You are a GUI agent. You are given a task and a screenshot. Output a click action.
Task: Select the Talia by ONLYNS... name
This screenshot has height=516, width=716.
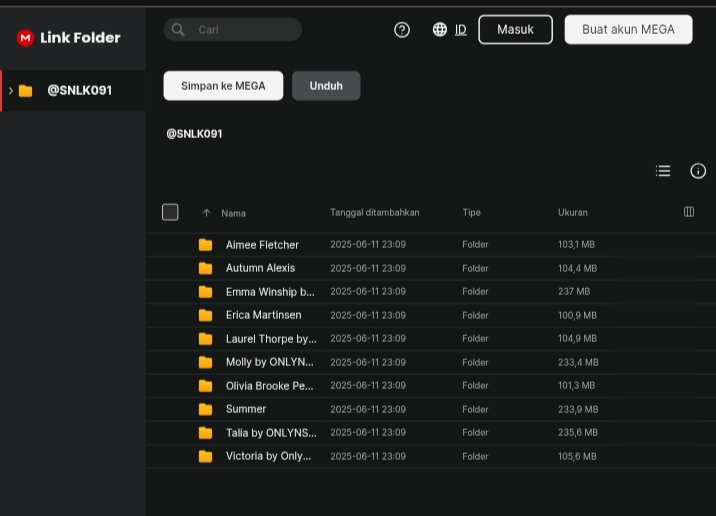pyautogui.click(x=271, y=433)
